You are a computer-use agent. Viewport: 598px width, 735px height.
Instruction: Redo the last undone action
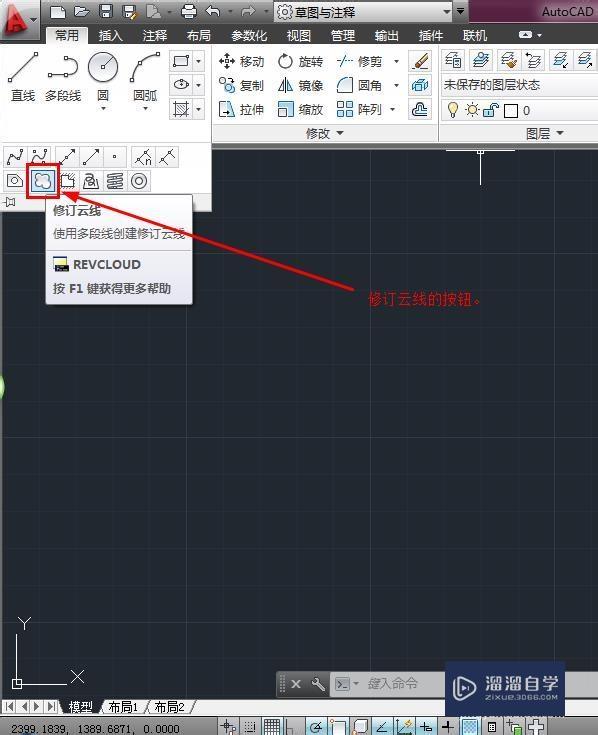click(x=248, y=11)
